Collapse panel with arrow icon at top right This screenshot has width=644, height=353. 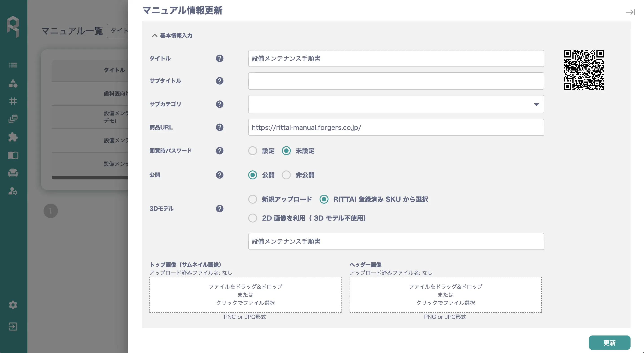pos(630,12)
